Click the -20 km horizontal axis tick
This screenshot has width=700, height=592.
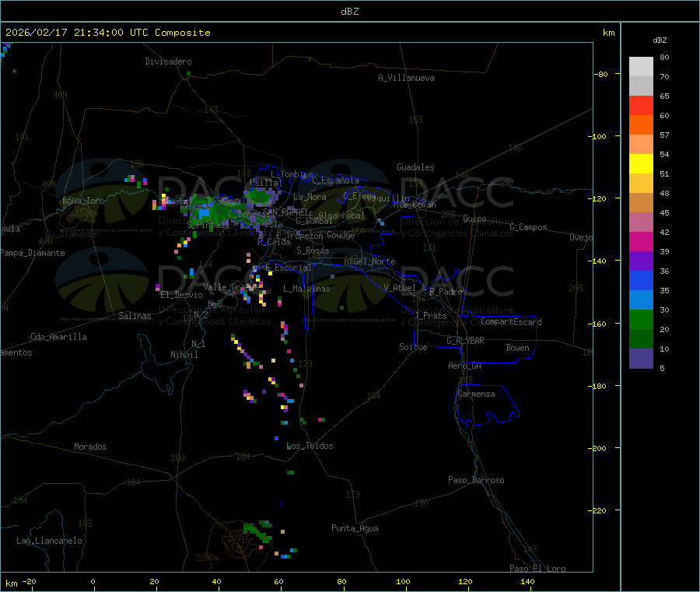coord(30,581)
